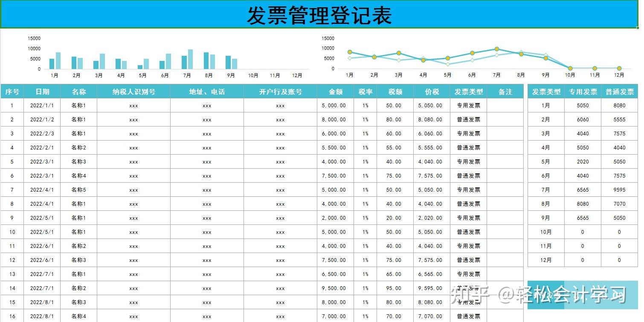This screenshot has width=644, height=322.
Task: Click the 纳税人识别号 xxx cell in row 4
Action: (133, 148)
